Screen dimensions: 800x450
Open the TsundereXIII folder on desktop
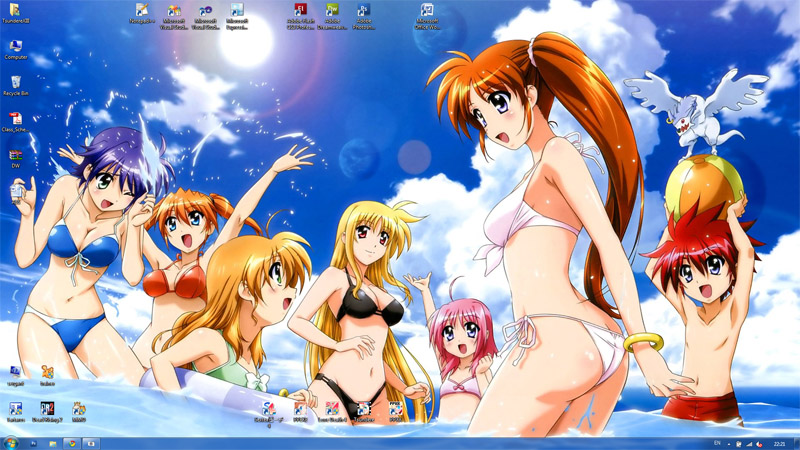pos(15,14)
